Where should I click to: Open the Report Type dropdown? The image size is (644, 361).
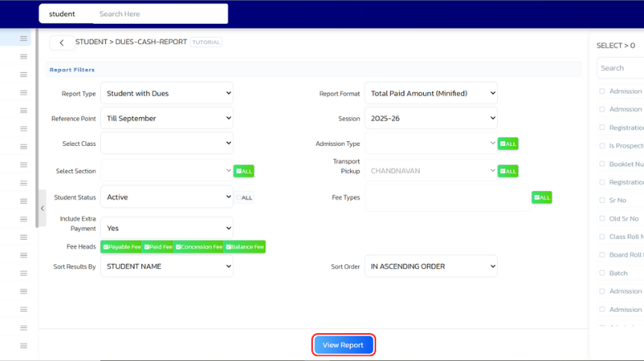click(167, 94)
